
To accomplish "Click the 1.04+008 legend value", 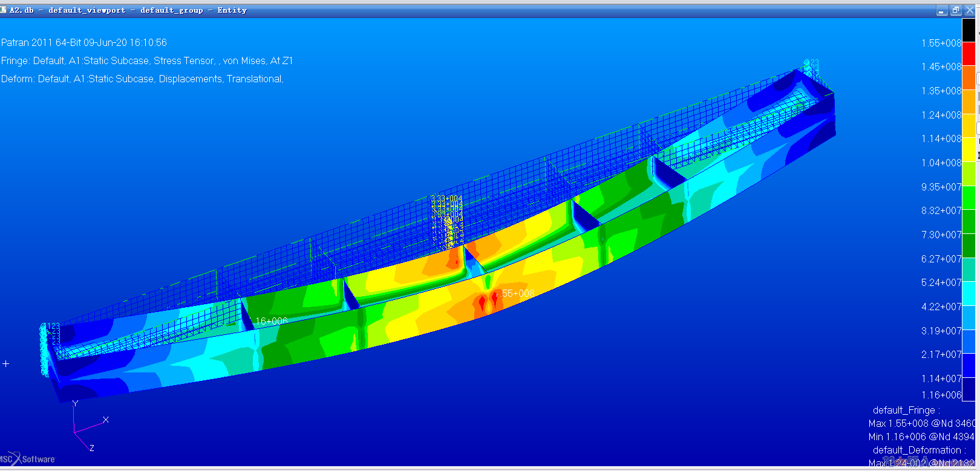I will click(941, 163).
